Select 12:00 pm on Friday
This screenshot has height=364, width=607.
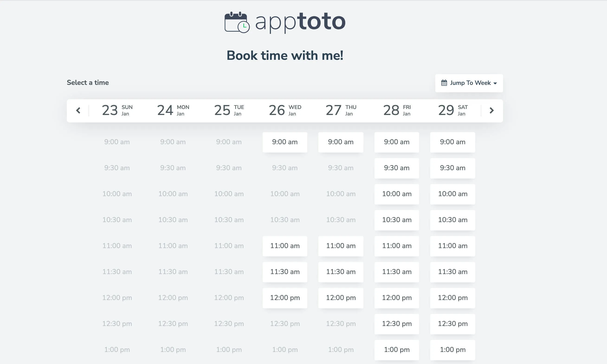(x=397, y=298)
